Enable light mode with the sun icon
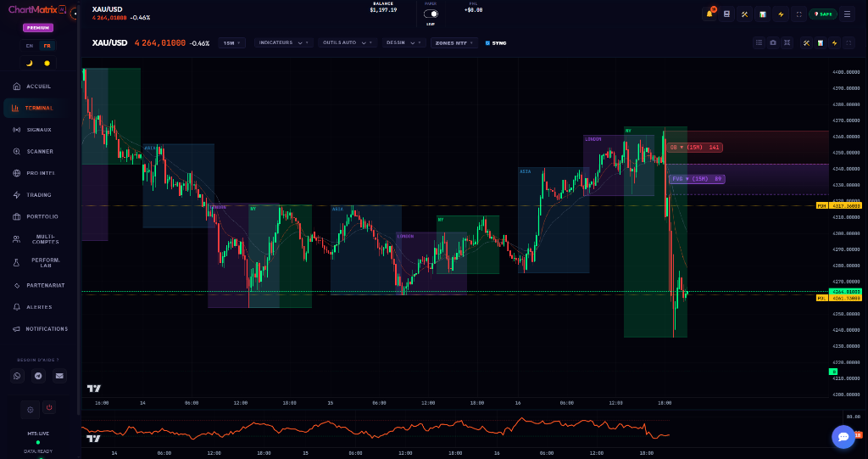Screen dimensions: 868x459 (47, 63)
